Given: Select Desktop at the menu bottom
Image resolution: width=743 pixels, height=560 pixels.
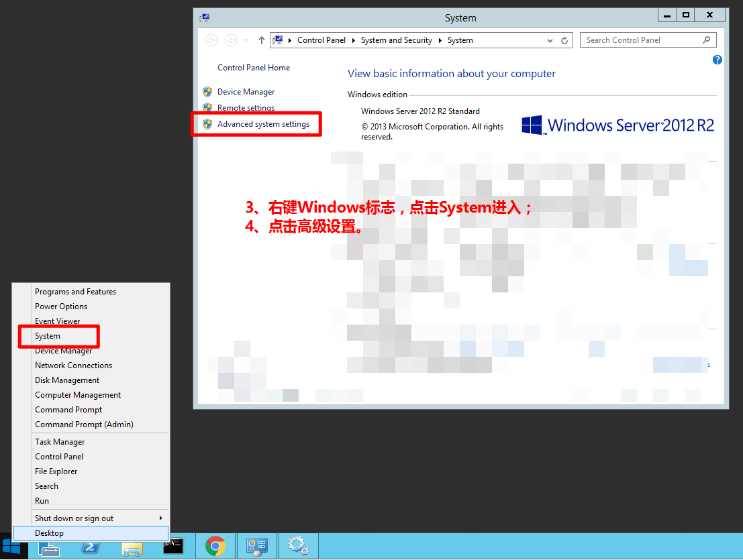Looking at the screenshot, I should 91,533.
